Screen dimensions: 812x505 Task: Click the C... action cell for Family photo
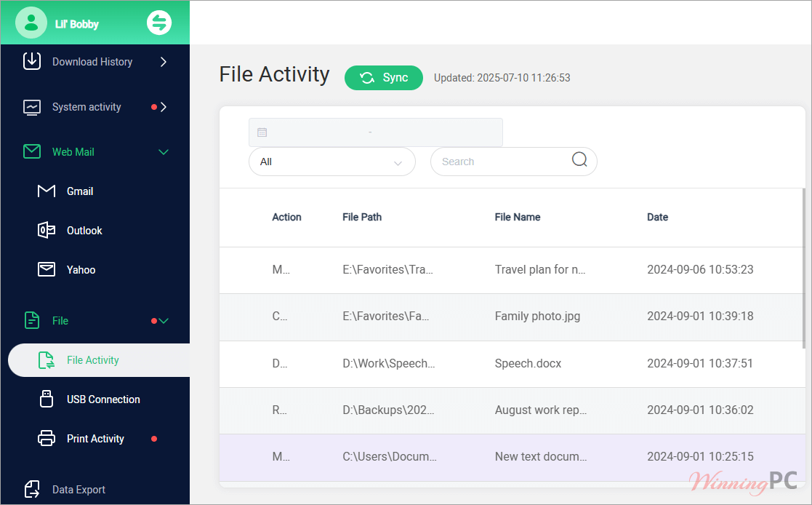point(280,317)
